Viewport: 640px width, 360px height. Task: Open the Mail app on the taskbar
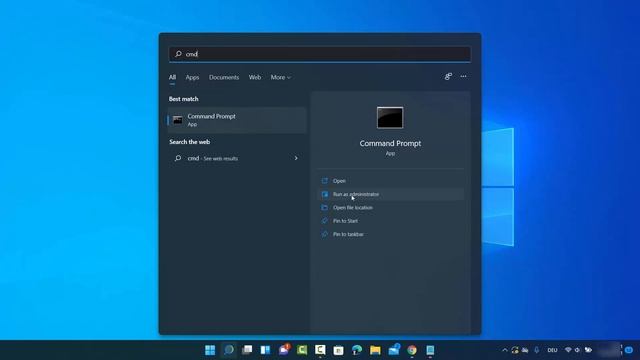pyautogui.click(x=394, y=350)
